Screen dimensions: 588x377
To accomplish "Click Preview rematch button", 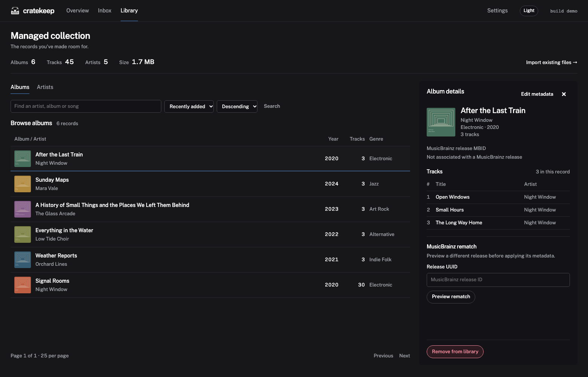I will pos(451,297).
